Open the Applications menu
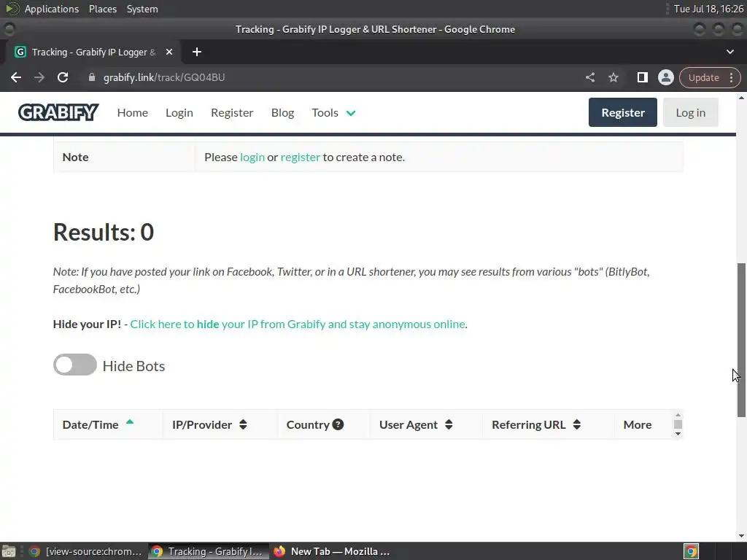Screen dimensions: 747x560 (x=52, y=9)
